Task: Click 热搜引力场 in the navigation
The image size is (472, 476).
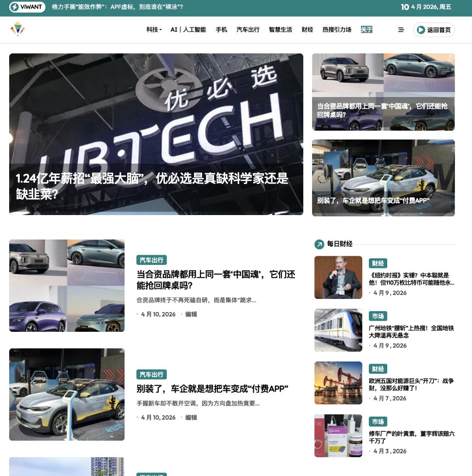Action: [337, 30]
